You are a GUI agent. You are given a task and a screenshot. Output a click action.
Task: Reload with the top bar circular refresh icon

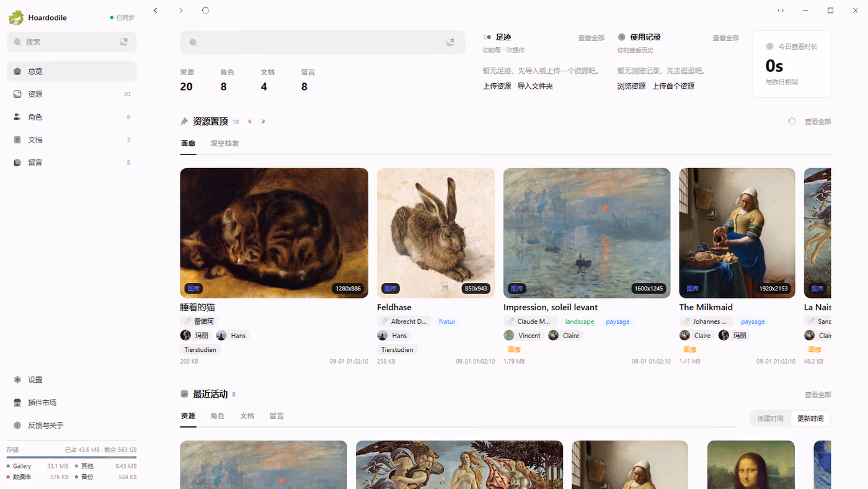(x=205, y=11)
